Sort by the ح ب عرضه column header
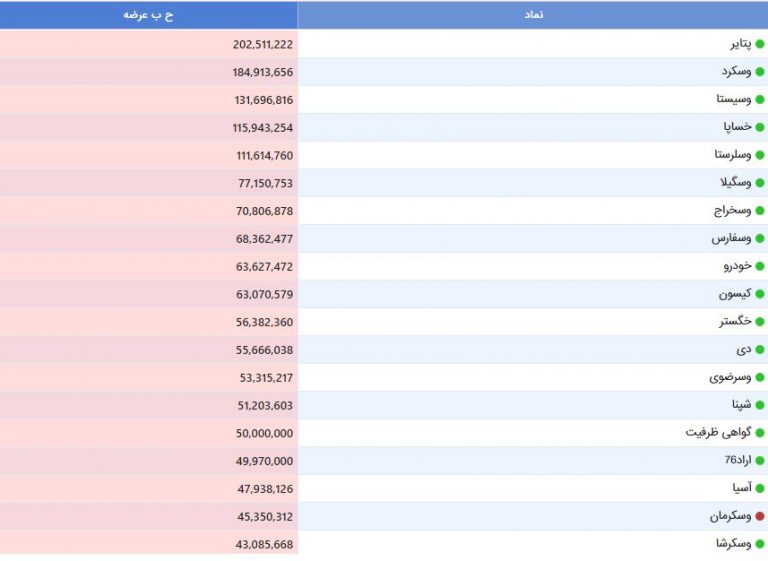This screenshot has height=561, width=768. pos(148,15)
